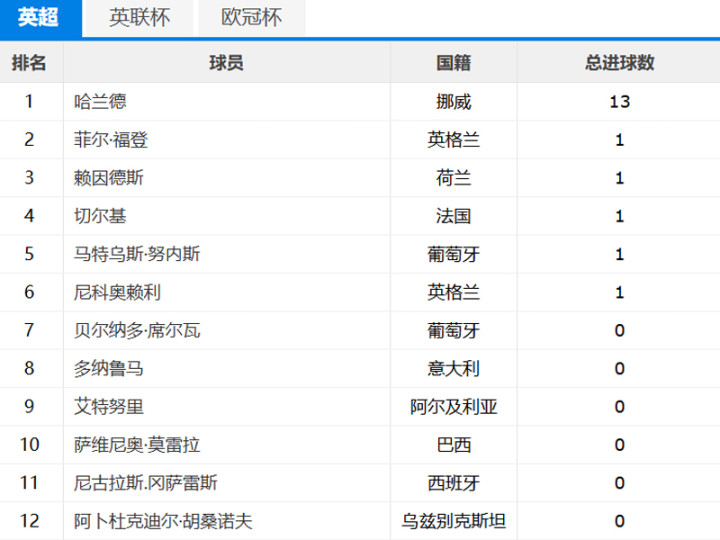
Task: Click nationality cell 荷兰
Action: 454,178
